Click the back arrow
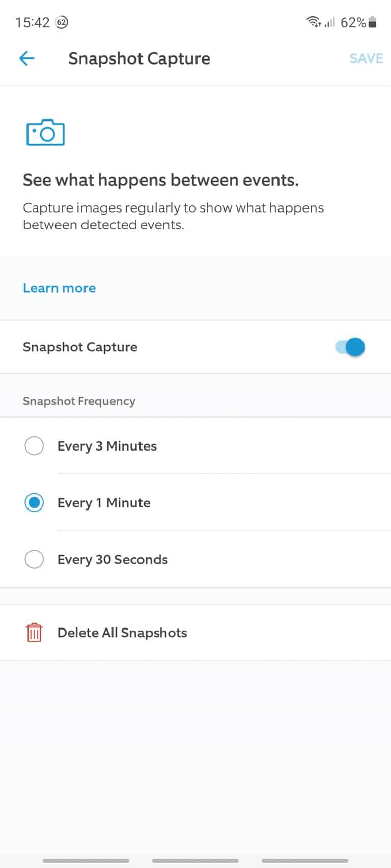This screenshot has width=391, height=868. (26, 58)
